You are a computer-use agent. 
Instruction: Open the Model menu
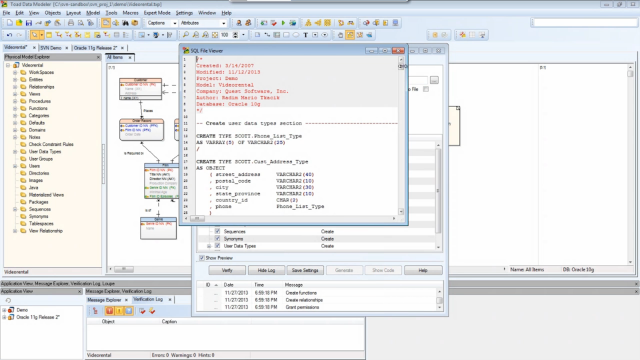tap(93, 13)
